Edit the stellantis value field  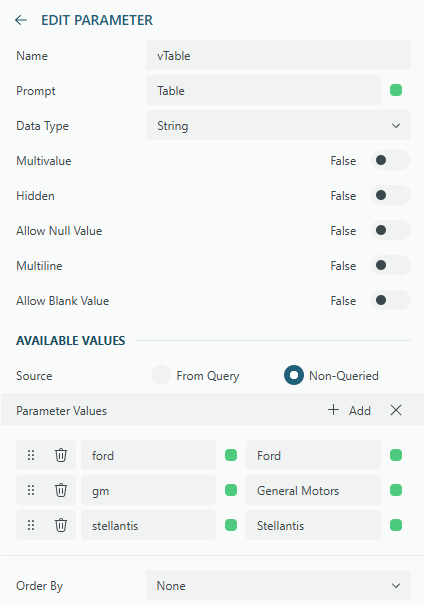148,525
